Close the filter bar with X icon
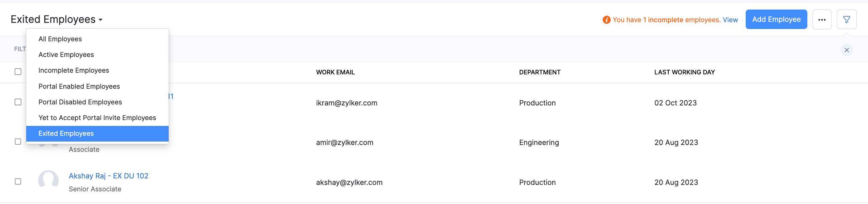Screen dimensions: 868x204 pyautogui.click(x=847, y=50)
